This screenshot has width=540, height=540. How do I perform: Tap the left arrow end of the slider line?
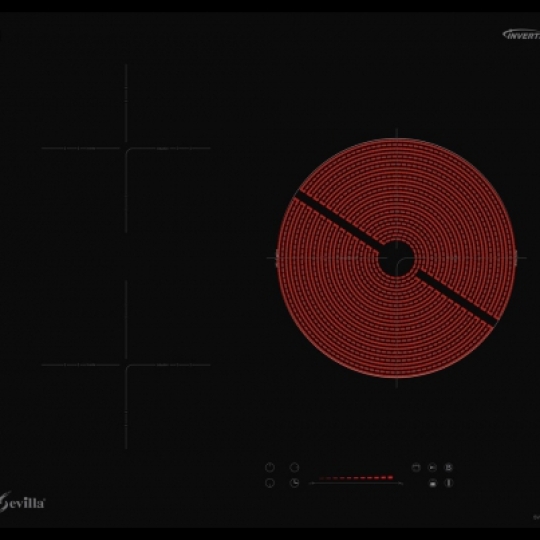click(x=310, y=483)
